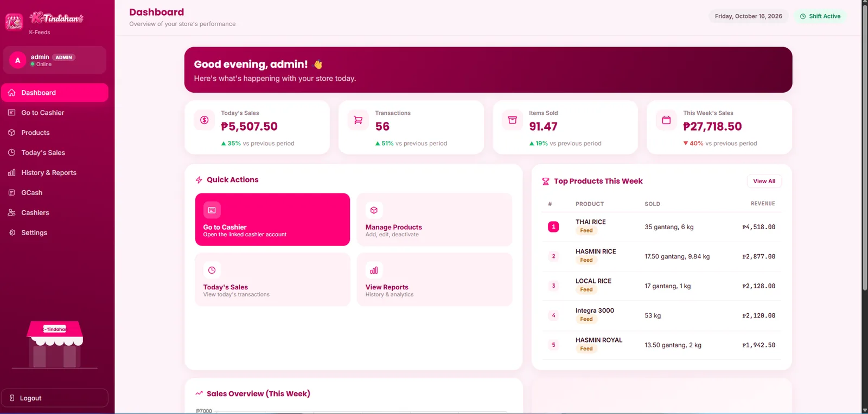This screenshot has height=414, width=868.
Task: Open the Manage Products quick action
Action: coord(435,219)
